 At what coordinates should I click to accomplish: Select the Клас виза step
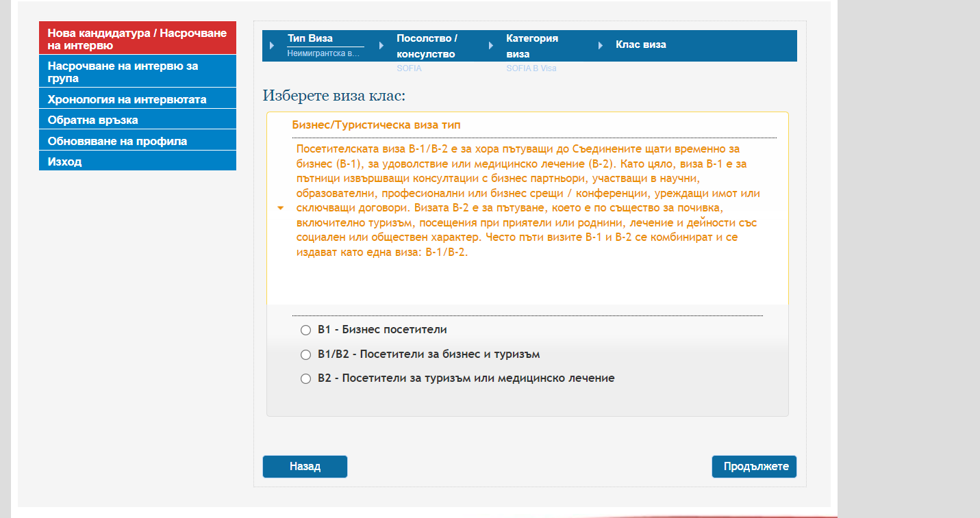[x=640, y=45]
